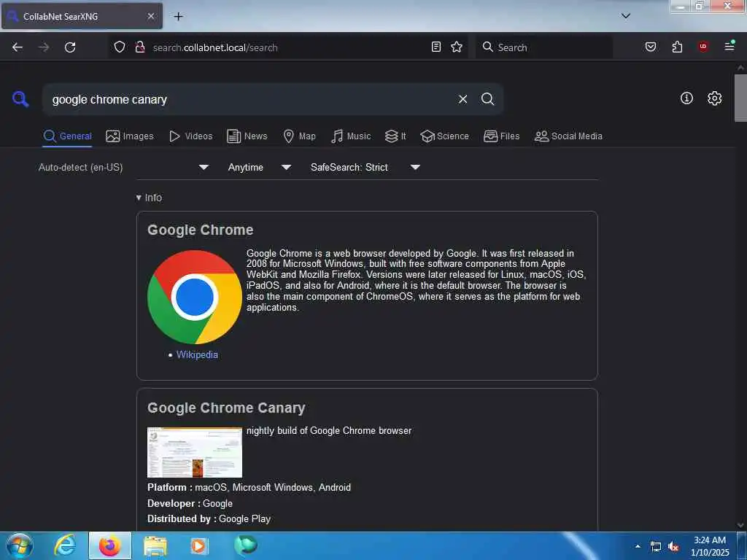Open the uBlock Origin extension icon

703,47
